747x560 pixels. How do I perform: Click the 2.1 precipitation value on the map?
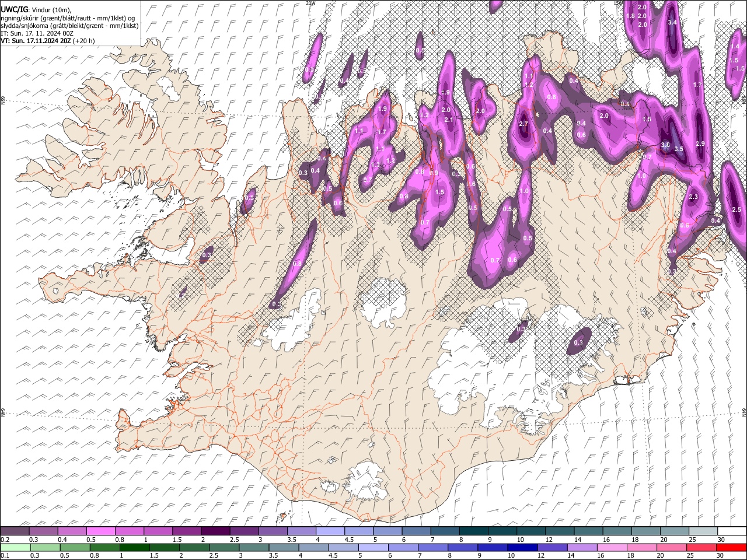point(449,120)
